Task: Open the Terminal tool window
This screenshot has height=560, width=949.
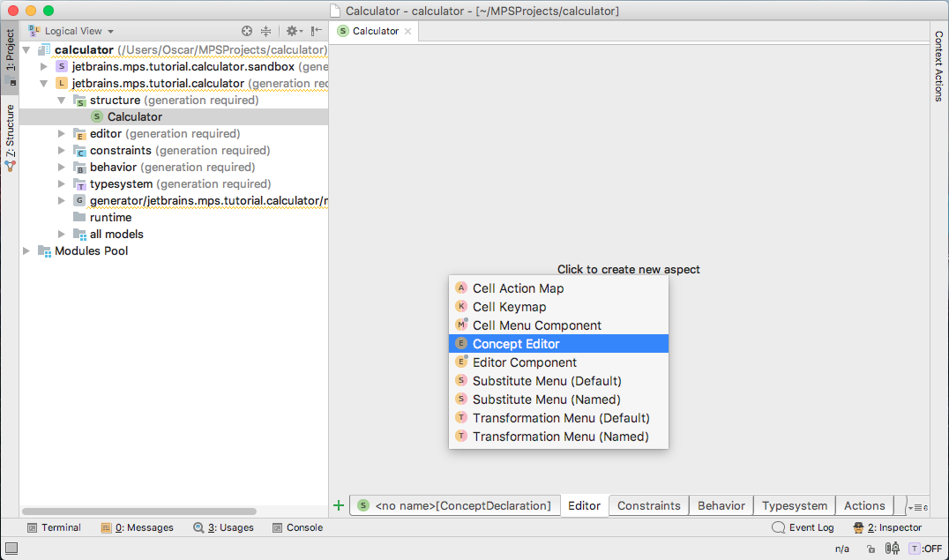Action: (54, 527)
